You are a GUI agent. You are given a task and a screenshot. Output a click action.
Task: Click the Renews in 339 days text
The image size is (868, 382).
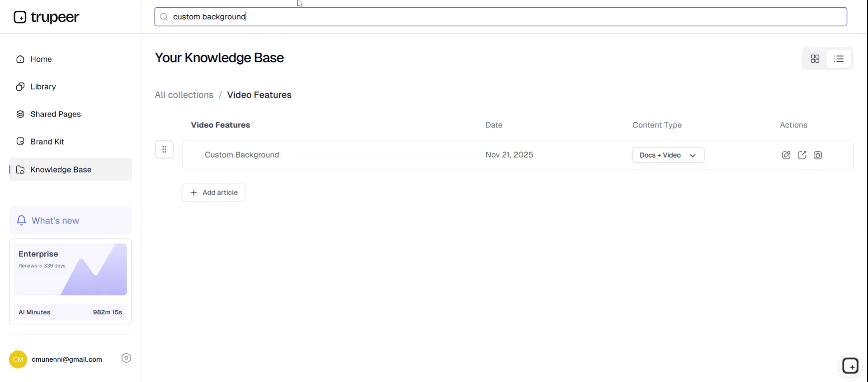pyautogui.click(x=42, y=266)
